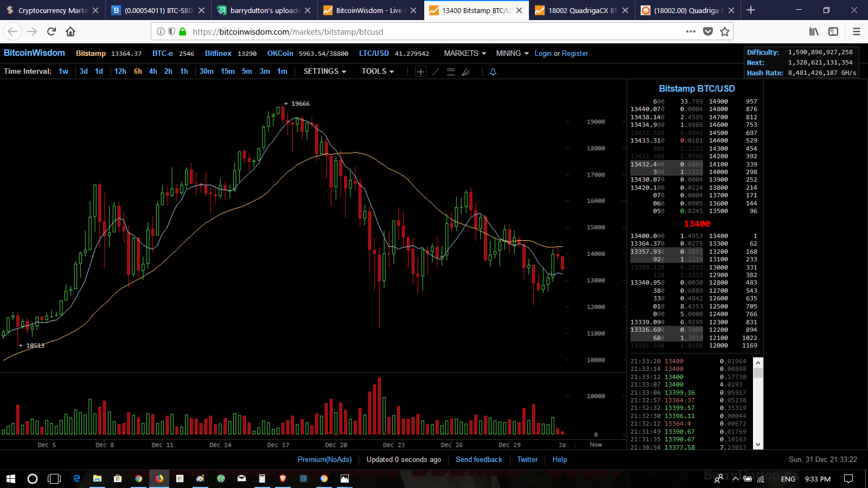The height and width of the screenshot is (488, 868).
Task: Go back using browser back arrow
Action: (12, 31)
